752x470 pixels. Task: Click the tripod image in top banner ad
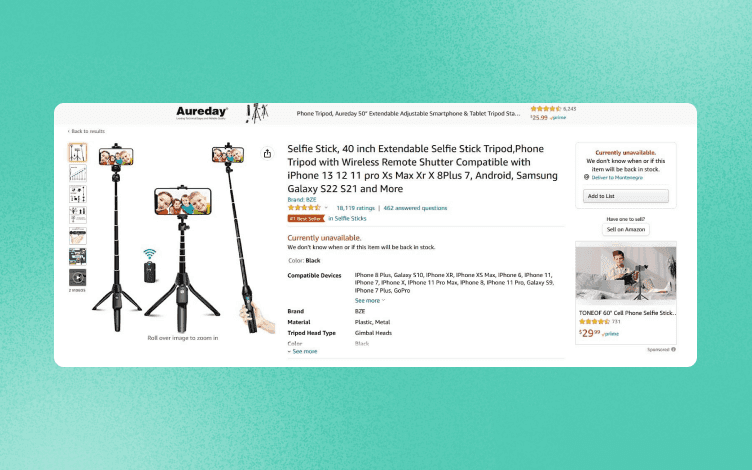click(x=257, y=113)
